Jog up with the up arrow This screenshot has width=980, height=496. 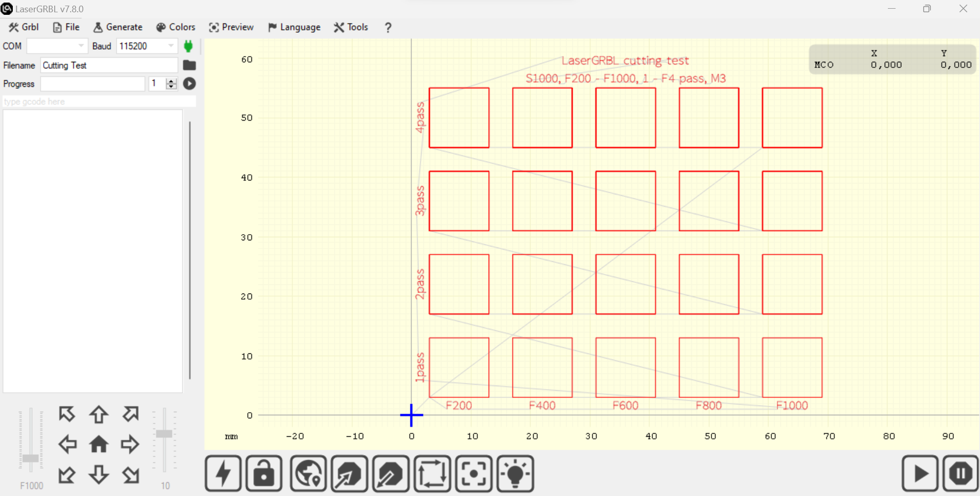coord(99,414)
